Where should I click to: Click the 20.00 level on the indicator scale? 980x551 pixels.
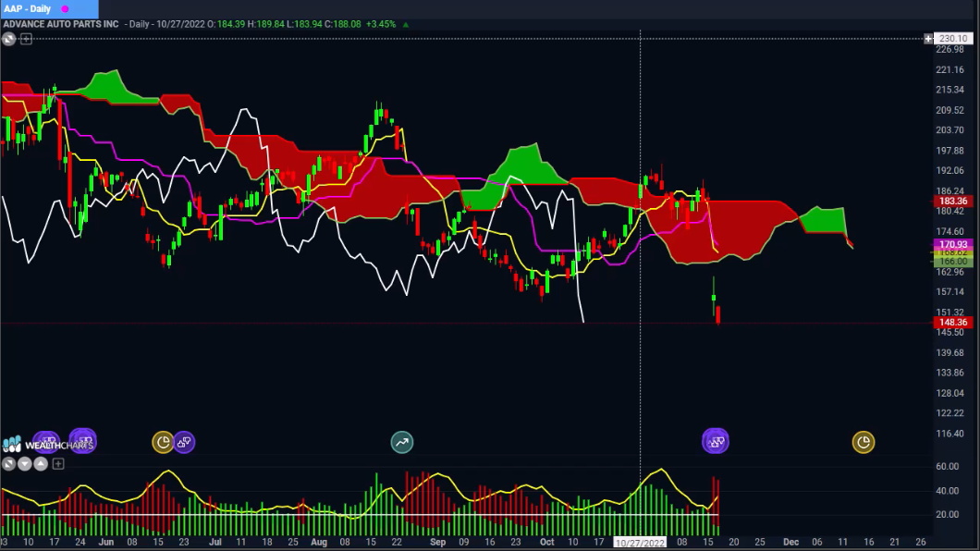(947, 514)
